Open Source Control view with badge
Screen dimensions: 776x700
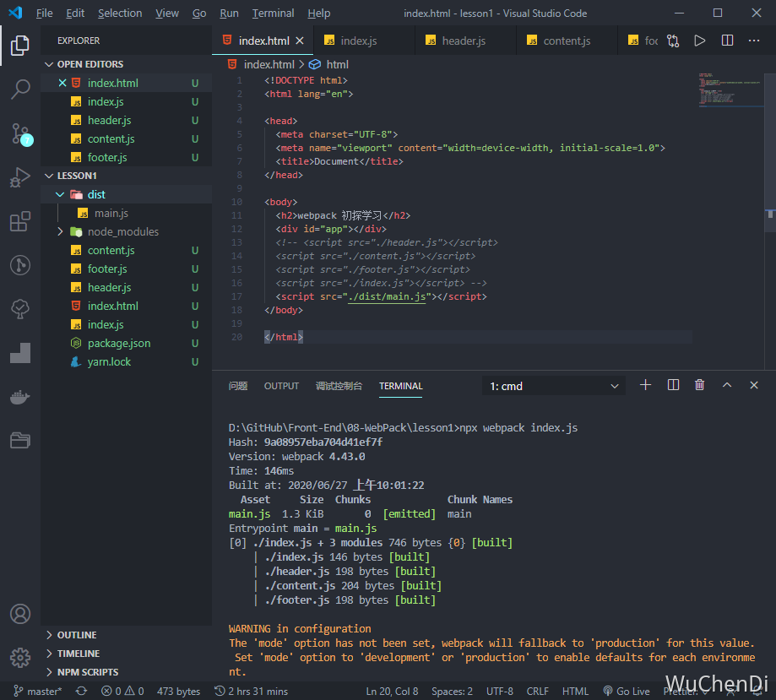[x=21, y=133]
